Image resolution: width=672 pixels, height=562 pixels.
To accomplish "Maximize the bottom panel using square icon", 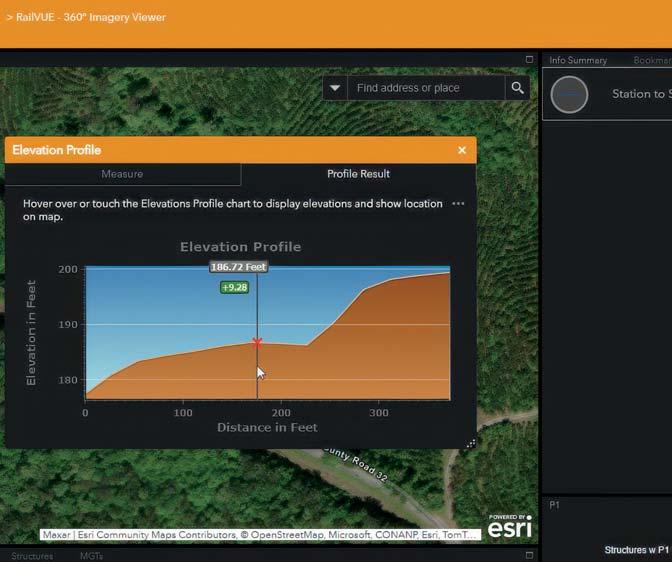I will [x=529, y=555].
